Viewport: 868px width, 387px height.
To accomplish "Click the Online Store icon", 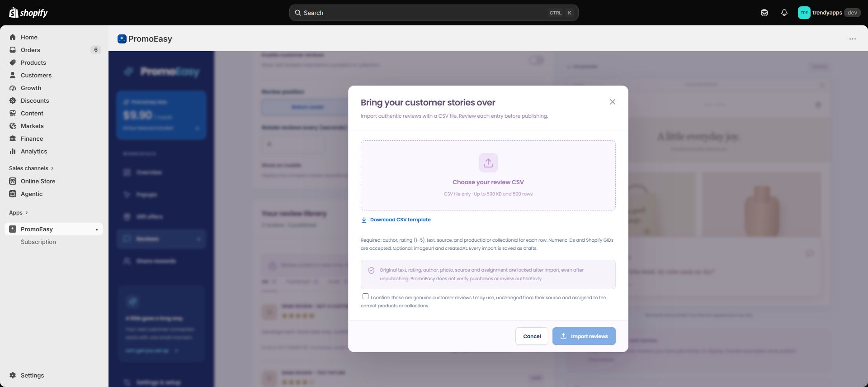I will [x=13, y=181].
